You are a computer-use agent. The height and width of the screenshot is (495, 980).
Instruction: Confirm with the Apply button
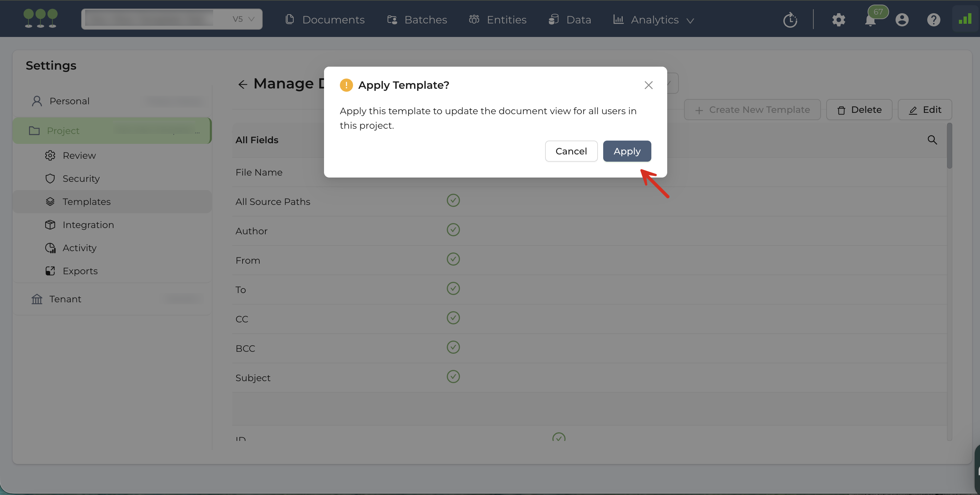[x=627, y=151]
